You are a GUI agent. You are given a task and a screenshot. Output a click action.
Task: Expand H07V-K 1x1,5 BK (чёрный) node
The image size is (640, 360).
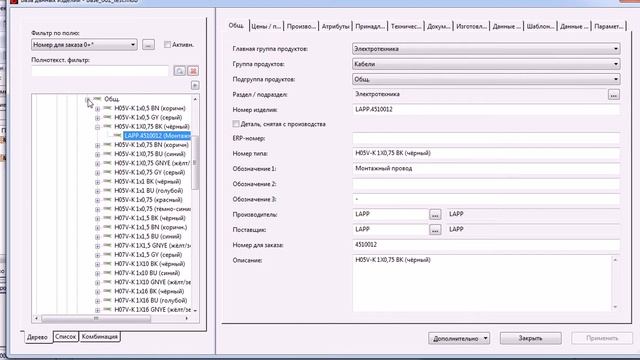(x=98, y=218)
